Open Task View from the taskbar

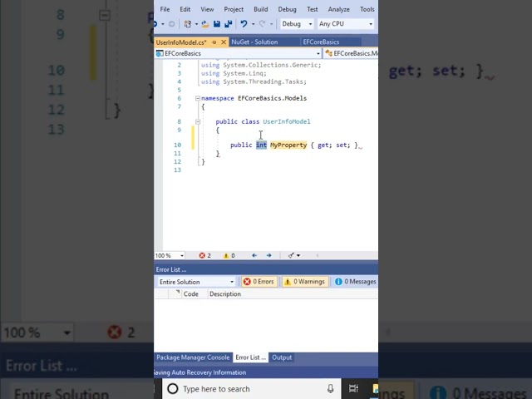[x=353, y=389]
